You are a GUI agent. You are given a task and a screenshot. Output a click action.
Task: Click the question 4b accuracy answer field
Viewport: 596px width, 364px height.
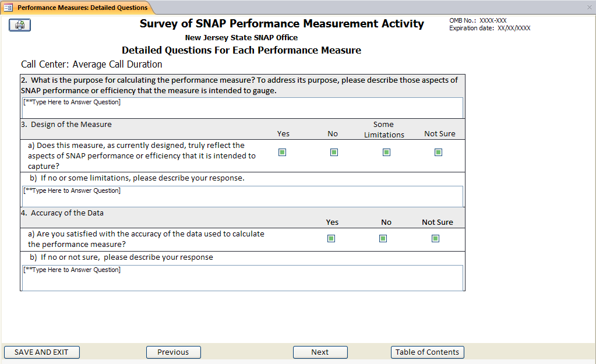click(242, 277)
